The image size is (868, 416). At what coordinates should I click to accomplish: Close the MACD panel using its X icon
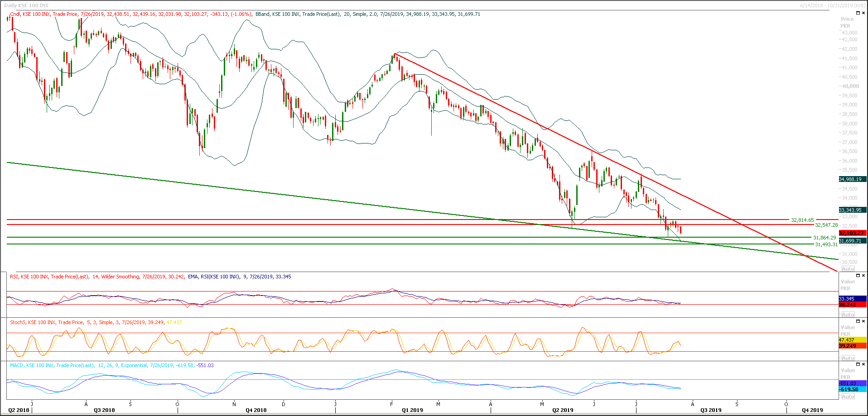pyautogui.click(x=863, y=363)
